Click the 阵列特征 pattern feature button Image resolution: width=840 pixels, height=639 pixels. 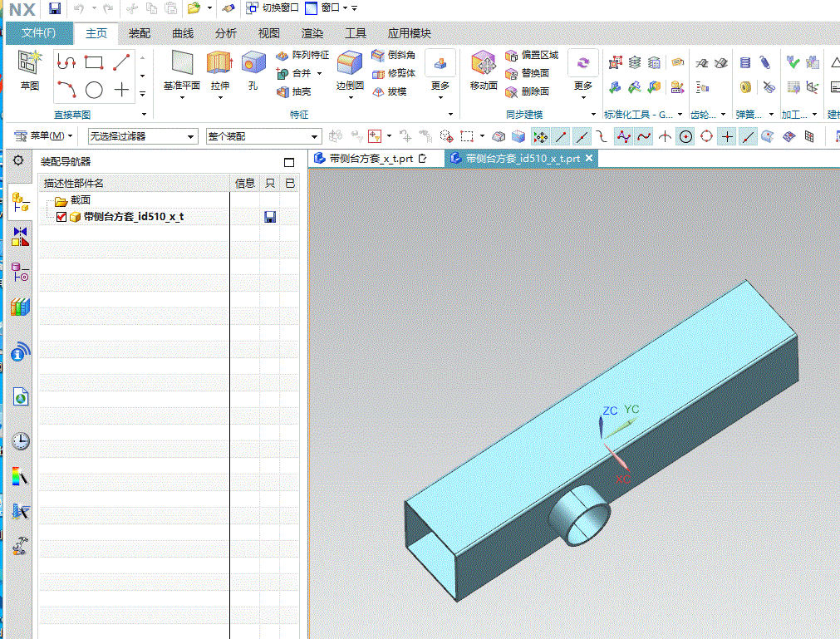302,55
